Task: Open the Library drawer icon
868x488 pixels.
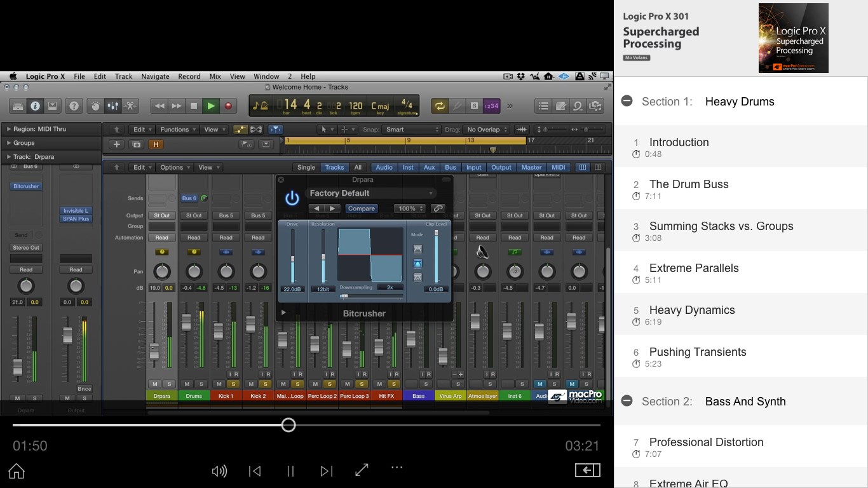Action: coord(18,105)
